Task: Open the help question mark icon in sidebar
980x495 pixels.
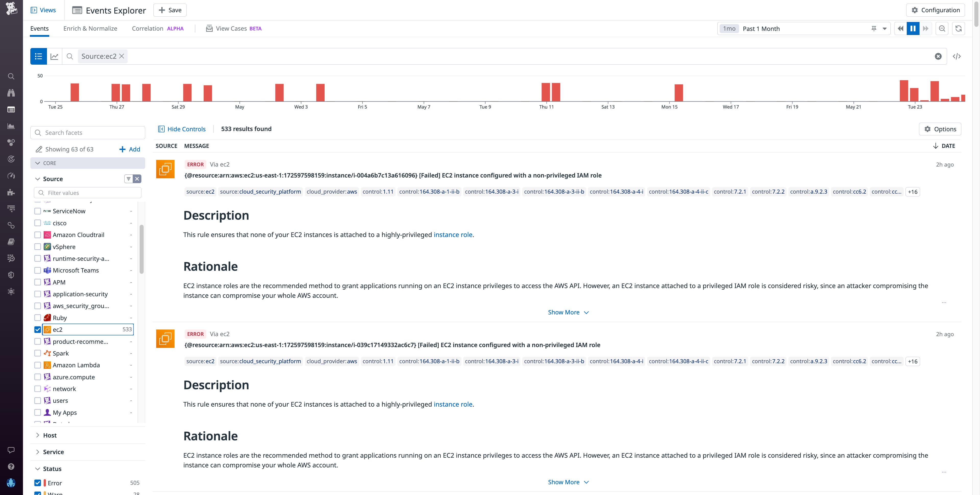Action: coord(11,466)
